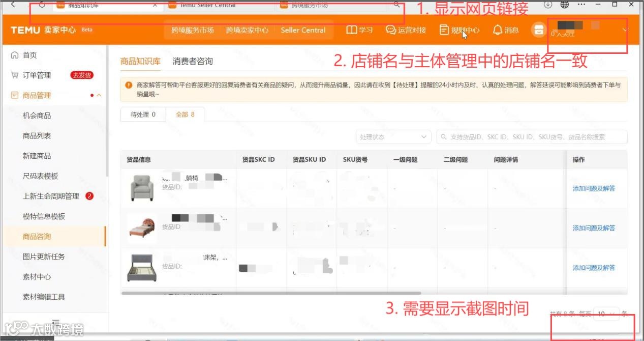Open 尺码表模板 in the sidebar

[40, 176]
